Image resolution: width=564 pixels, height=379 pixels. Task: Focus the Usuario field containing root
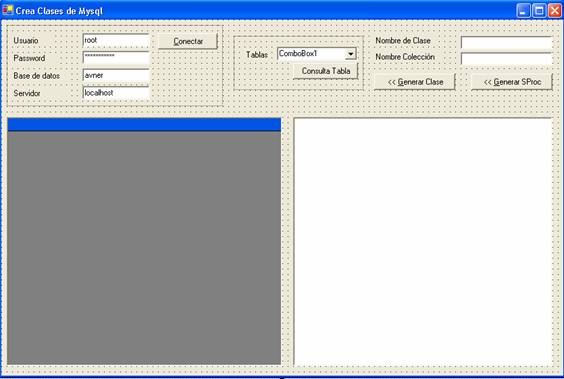[116, 41]
